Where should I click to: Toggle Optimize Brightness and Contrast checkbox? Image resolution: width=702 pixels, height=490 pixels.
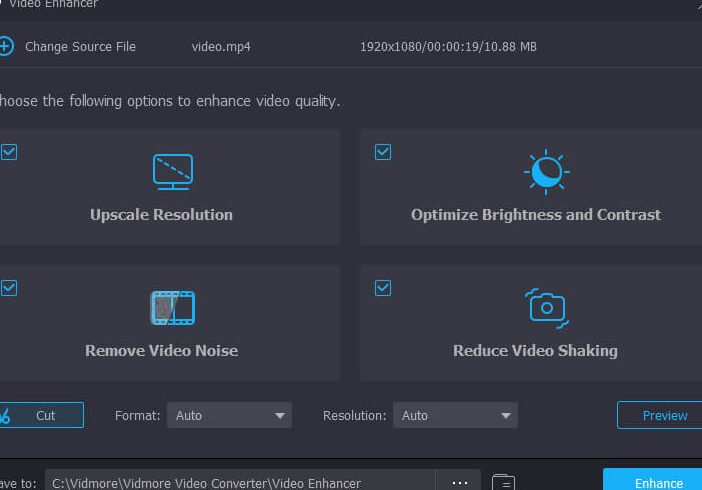coord(383,152)
